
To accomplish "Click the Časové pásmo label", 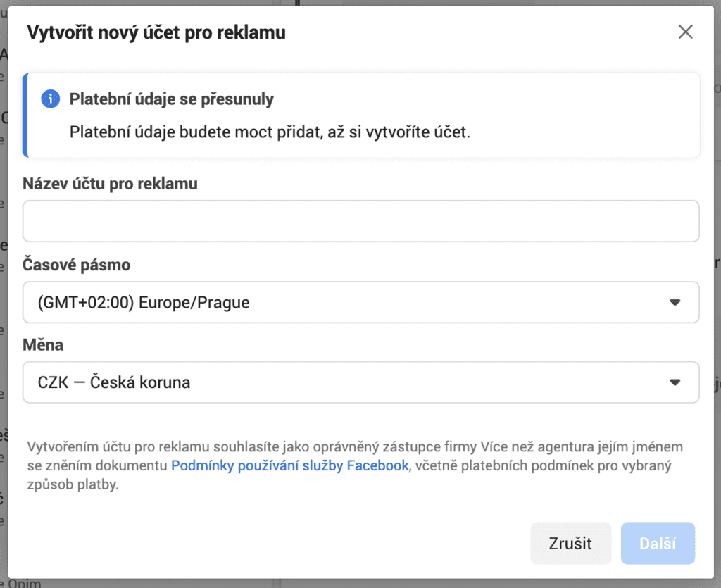I will (77, 265).
